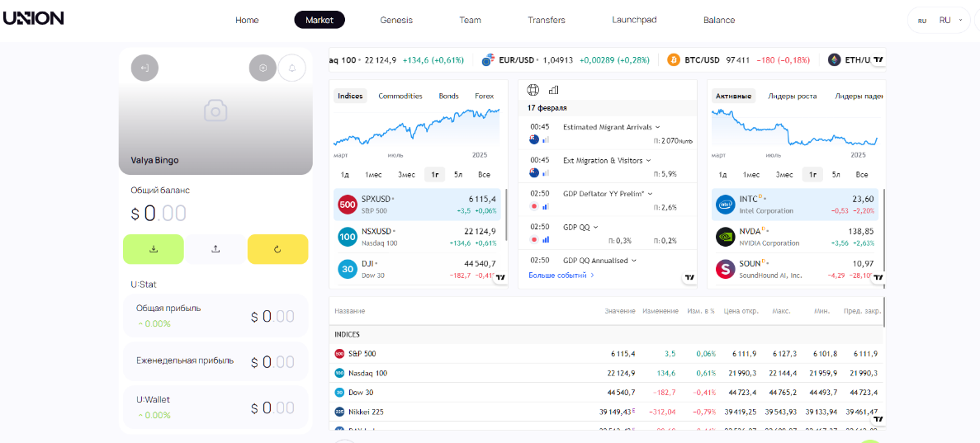Open Dow 30 in quotes table
The image size is (980, 443).
point(360,393)
